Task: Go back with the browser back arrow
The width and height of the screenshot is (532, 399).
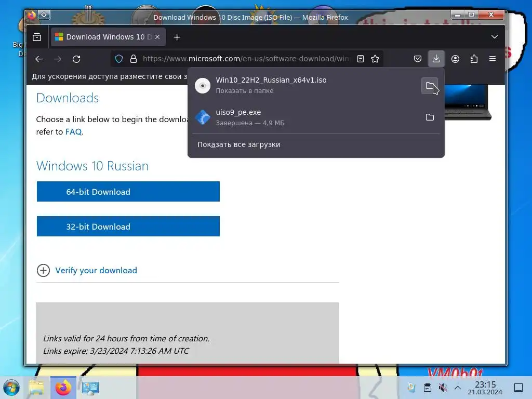Action: [x=39, y=59]
